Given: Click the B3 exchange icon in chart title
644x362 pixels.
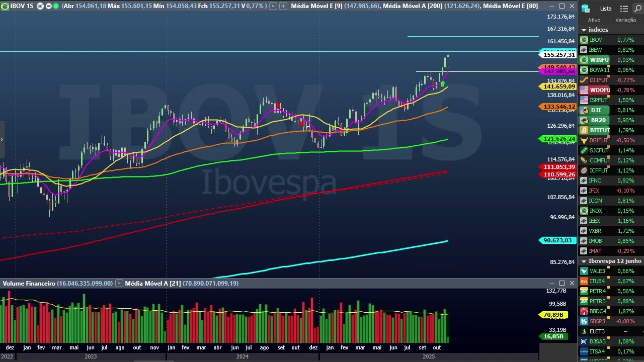Looking at the screenshot, I should [x=40, y=6].
